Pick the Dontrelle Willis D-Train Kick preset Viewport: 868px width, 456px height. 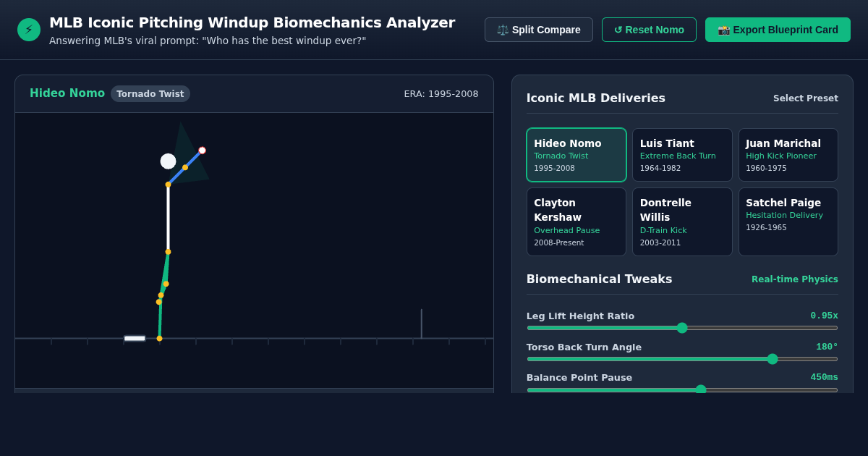pyautogui.click(x=682, y=222)
